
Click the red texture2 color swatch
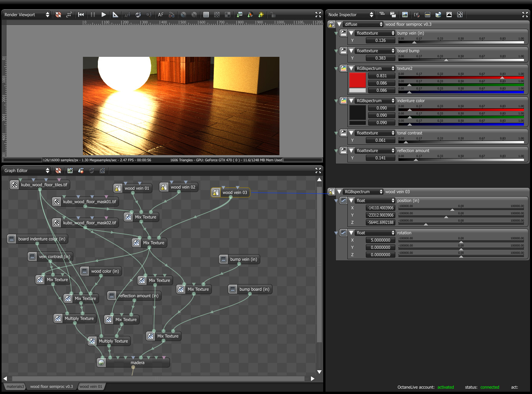click(x=357, y=80)
